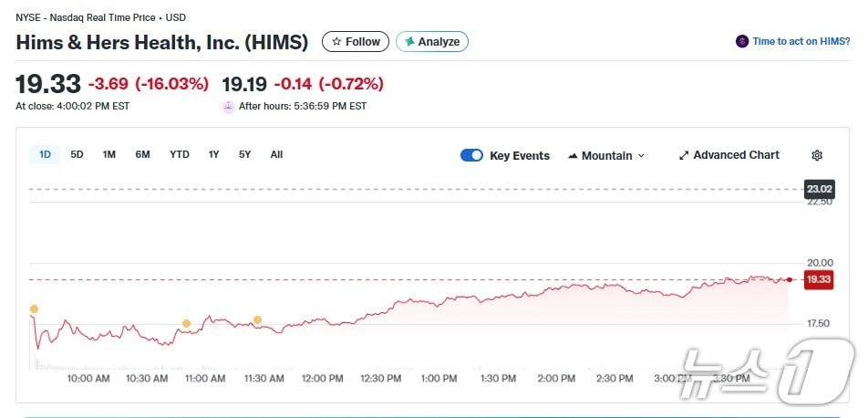Show the YTD chart range
Viewport: 868px width, 418px height.
pos(180,154)
